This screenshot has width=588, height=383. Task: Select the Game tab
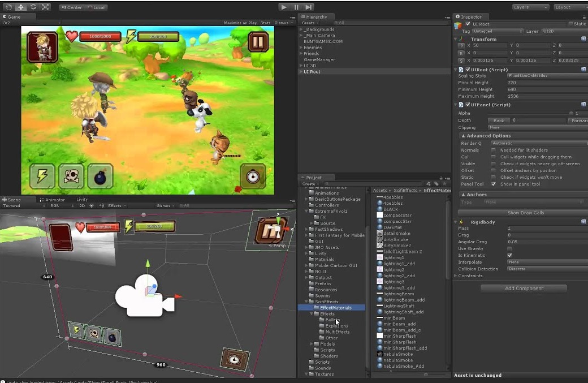pos(13,16)
